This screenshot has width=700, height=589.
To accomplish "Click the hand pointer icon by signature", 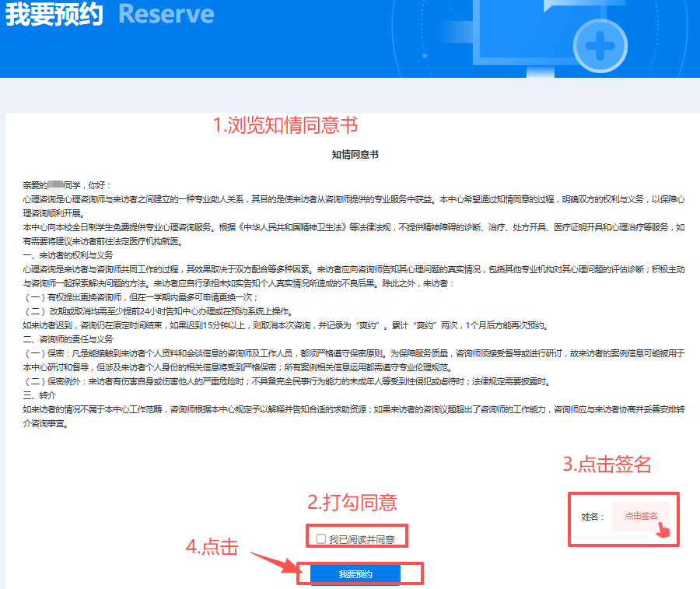I will click(663, 530).
